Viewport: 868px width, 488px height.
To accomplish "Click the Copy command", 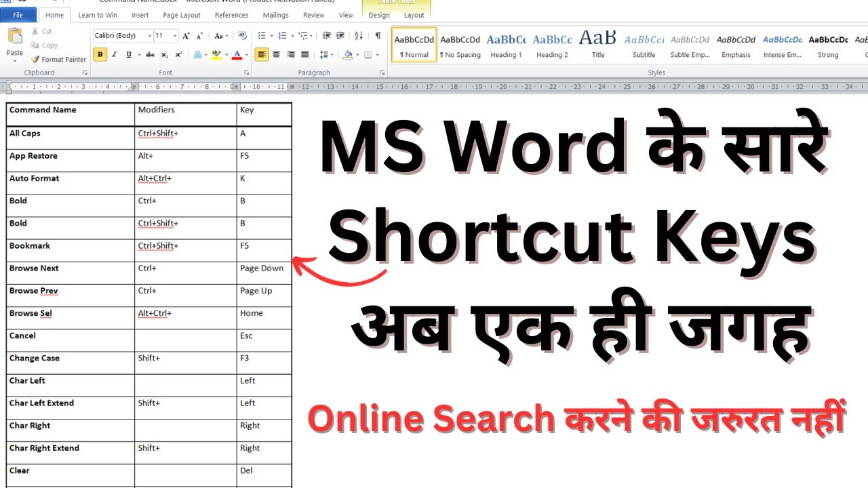I will pos(44,45).
